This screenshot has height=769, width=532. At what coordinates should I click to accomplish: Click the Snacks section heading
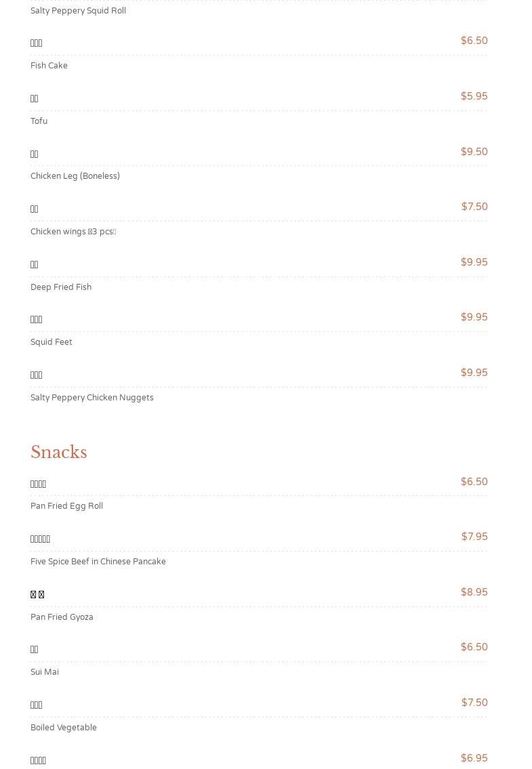coord(59,452)
